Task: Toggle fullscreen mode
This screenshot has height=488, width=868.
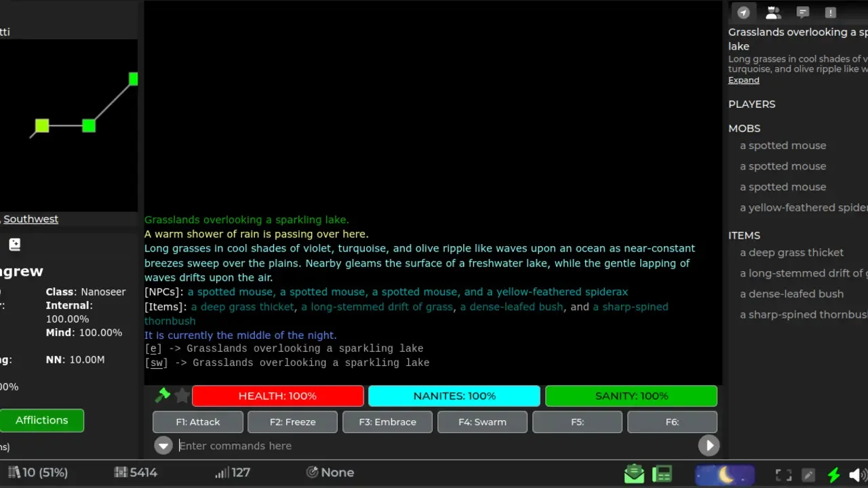Action: click(x=783, y=474)
